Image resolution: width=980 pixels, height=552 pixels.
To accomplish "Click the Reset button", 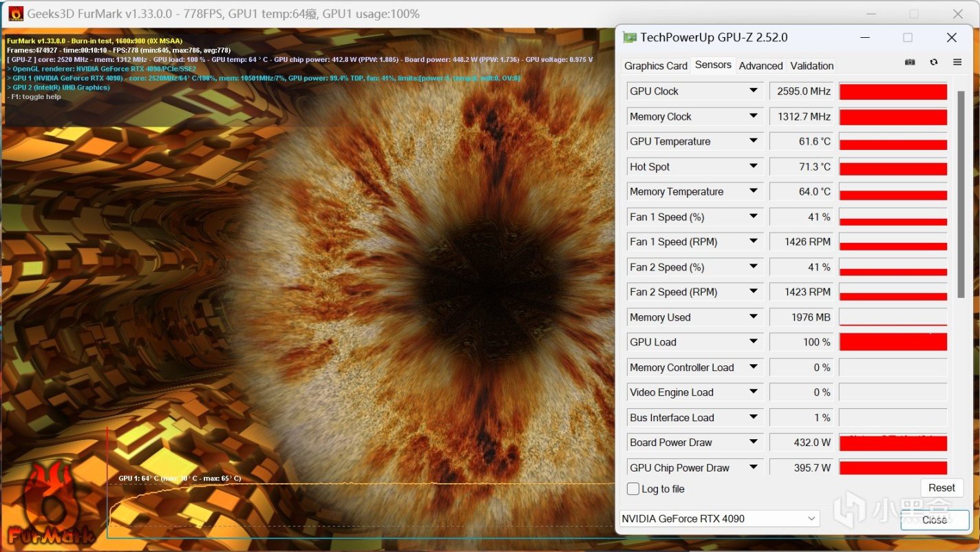I will point(941,488).
